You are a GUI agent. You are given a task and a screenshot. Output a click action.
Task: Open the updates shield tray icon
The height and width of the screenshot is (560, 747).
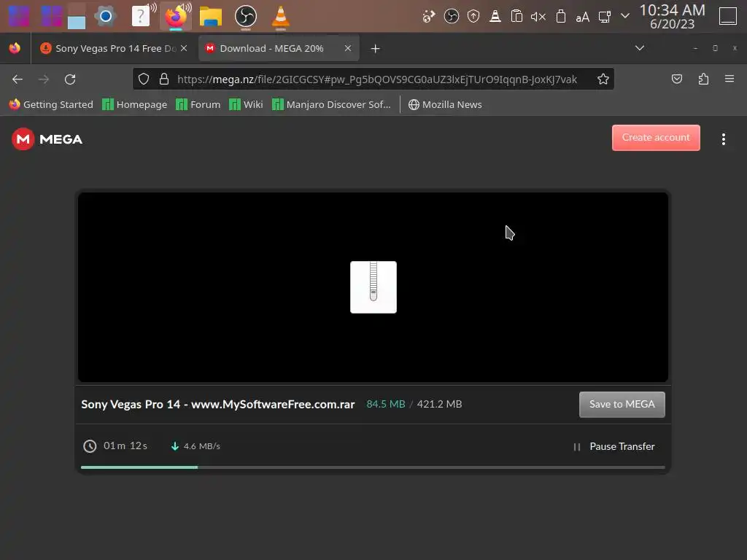[473, 17]
